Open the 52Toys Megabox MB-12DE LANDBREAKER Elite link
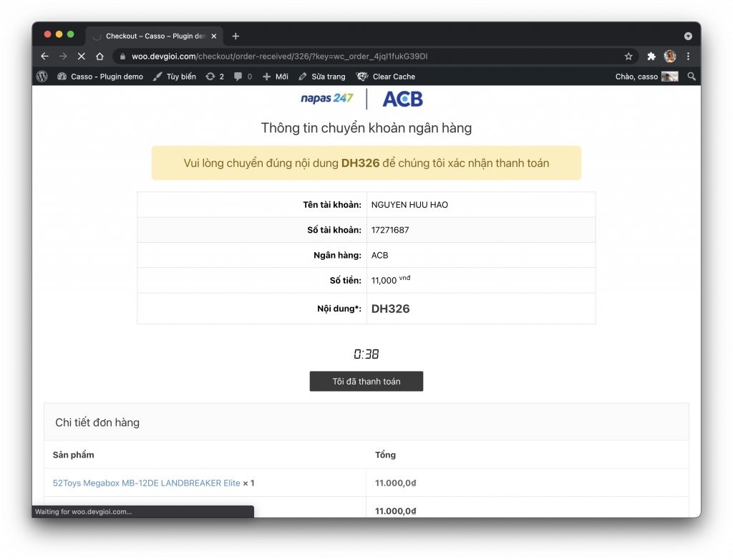733x560 pixels. tap(146, 483)
